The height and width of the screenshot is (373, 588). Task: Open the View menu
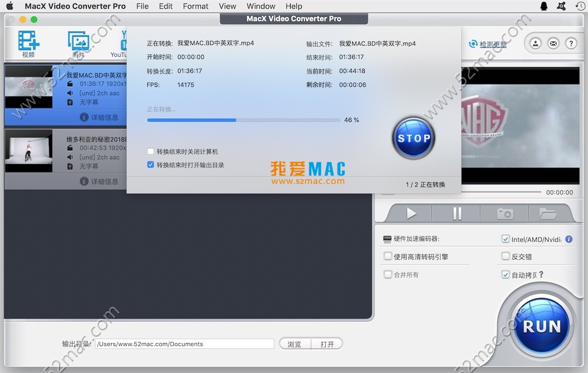228,6
